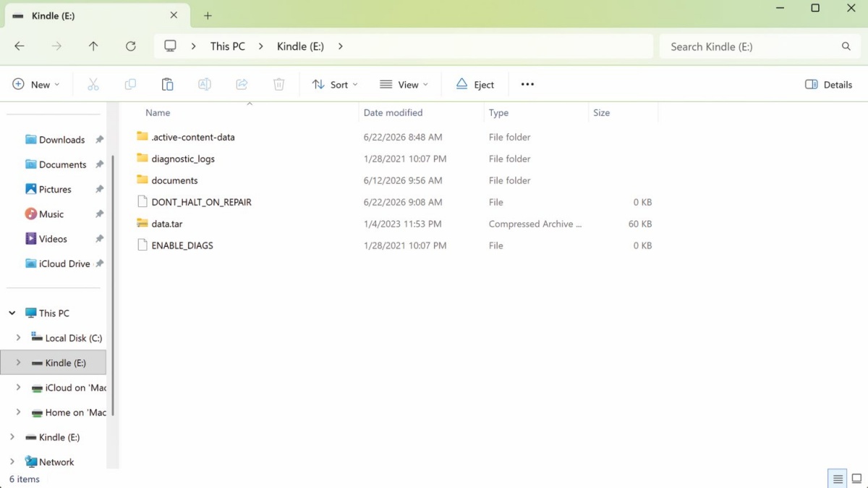Sort by the Date modified header
Screen dimensions: 868x488
(x=393, y=113)
